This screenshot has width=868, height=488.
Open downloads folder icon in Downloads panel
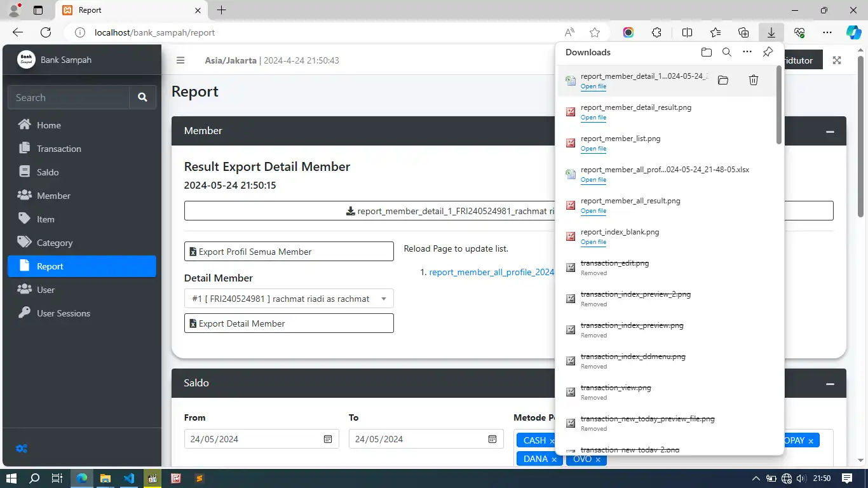706,52
